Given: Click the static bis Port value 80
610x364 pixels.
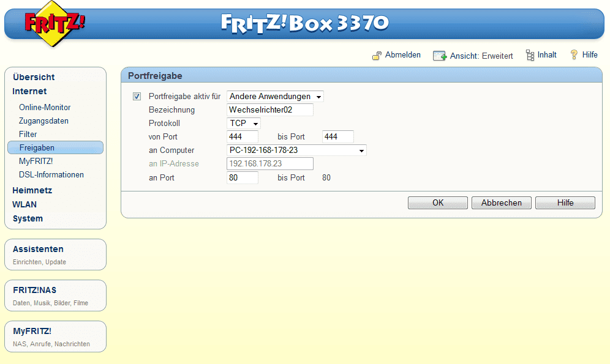Looking at the screenshot, I should pyautogui.click(x=326, y=177).
